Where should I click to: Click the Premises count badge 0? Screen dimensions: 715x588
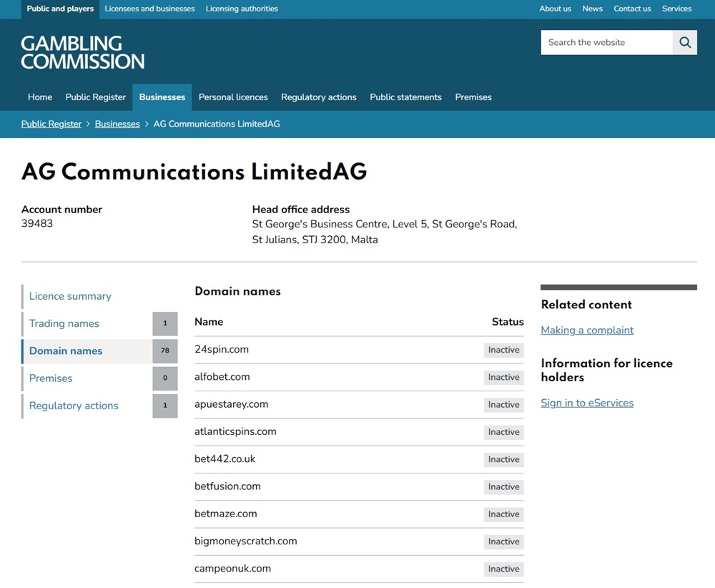(165, 378)
